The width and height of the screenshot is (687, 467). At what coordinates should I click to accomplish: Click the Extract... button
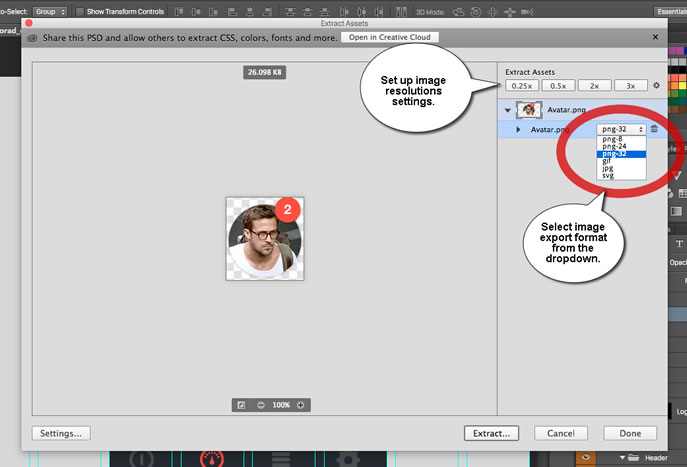pyautogui.click(x=492, y=434)
